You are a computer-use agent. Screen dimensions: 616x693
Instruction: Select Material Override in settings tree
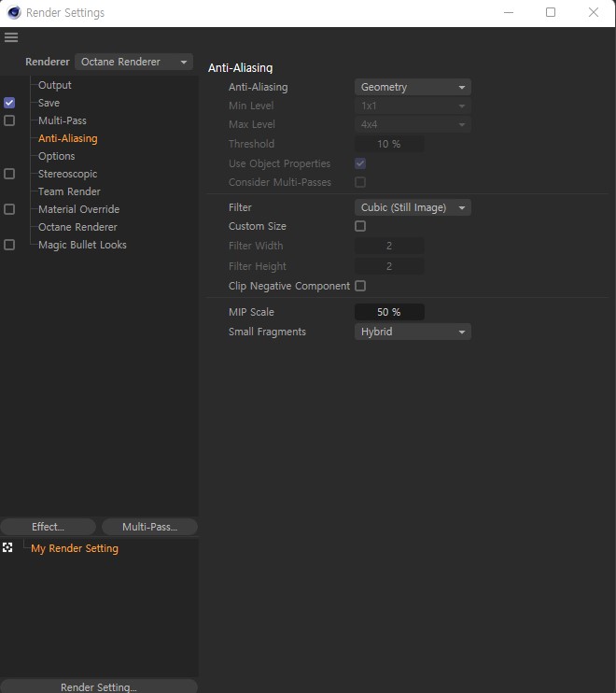[x=79, y=209]
